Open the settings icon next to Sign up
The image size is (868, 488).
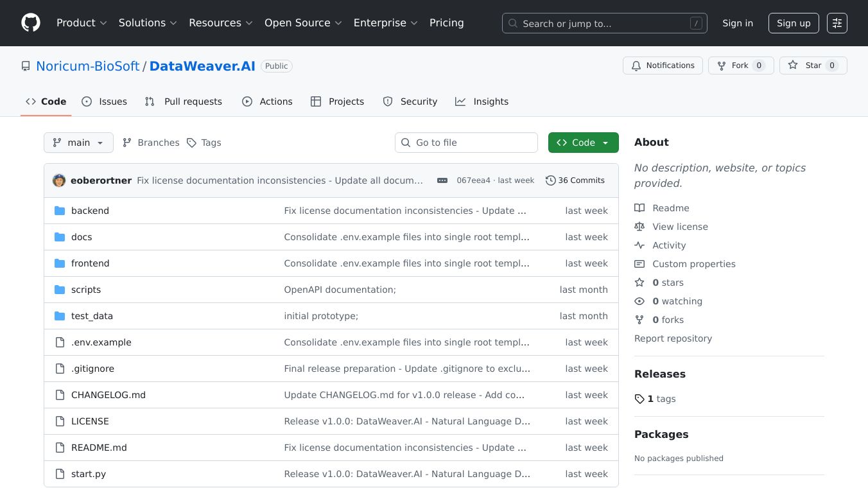(x=837, y=23)
